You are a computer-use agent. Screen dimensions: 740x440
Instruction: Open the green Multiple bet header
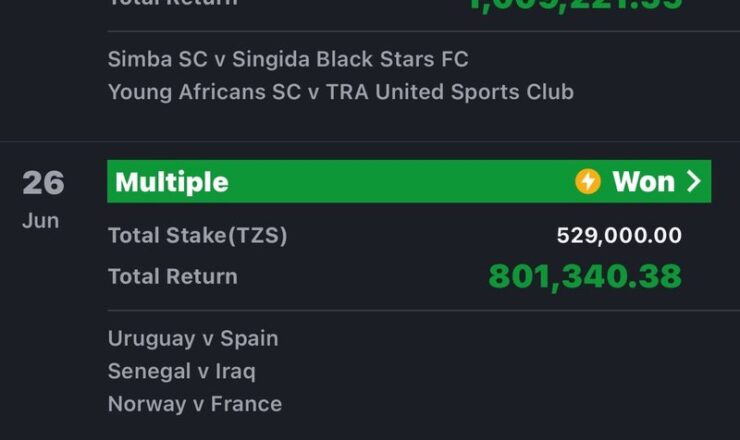(x=409, y=181)
